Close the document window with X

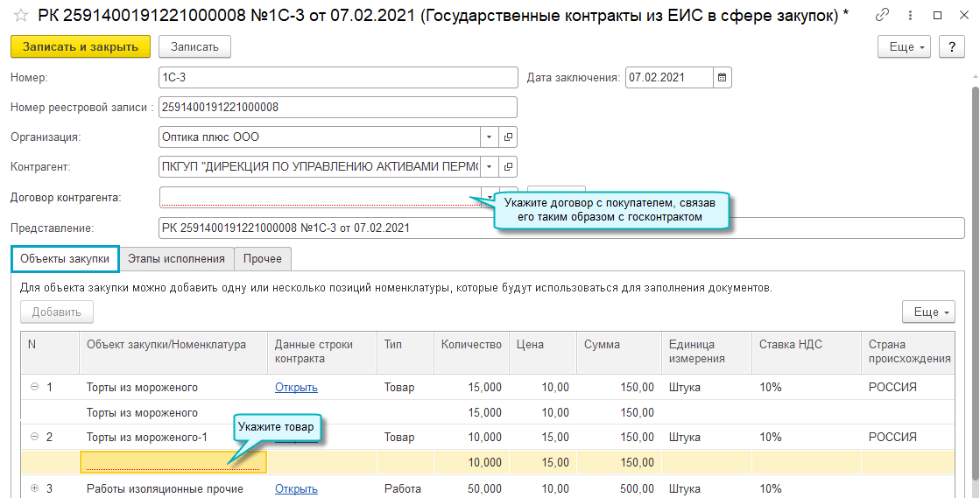(963, 15)
